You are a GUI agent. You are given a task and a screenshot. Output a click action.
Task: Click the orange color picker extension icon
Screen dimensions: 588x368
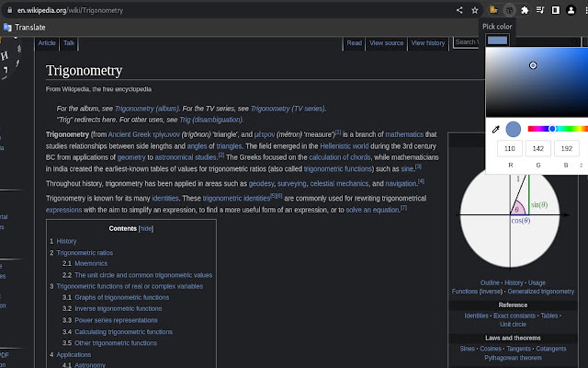(493, 10)
